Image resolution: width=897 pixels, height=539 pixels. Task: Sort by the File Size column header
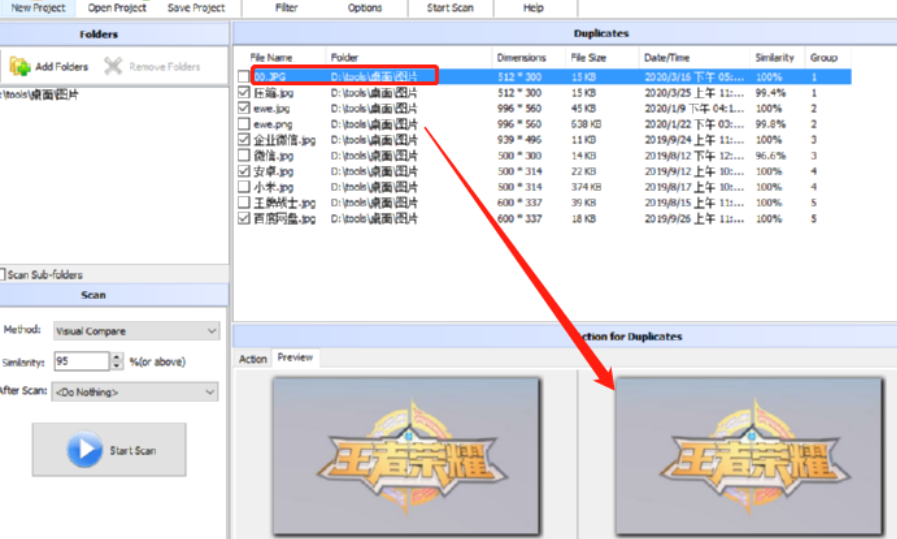click(x=588, y=58)
